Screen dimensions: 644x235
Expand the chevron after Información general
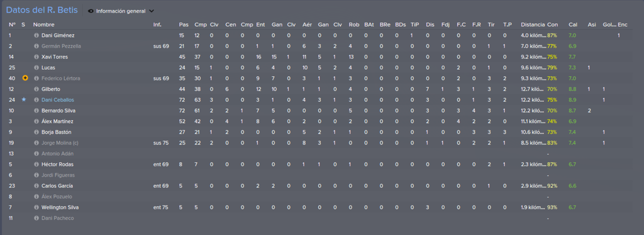[x=152, y=11]
